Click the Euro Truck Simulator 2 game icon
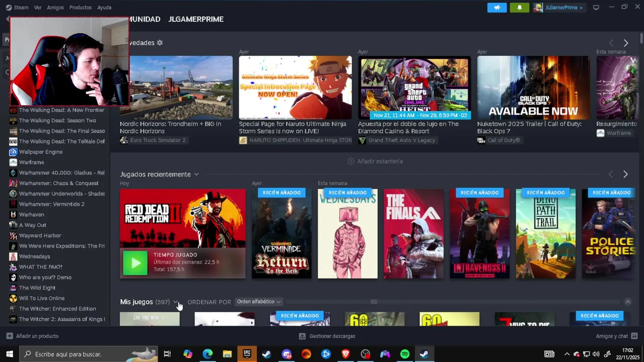The width and height of the screenshot is (644, 362). (x=124, y=140)
